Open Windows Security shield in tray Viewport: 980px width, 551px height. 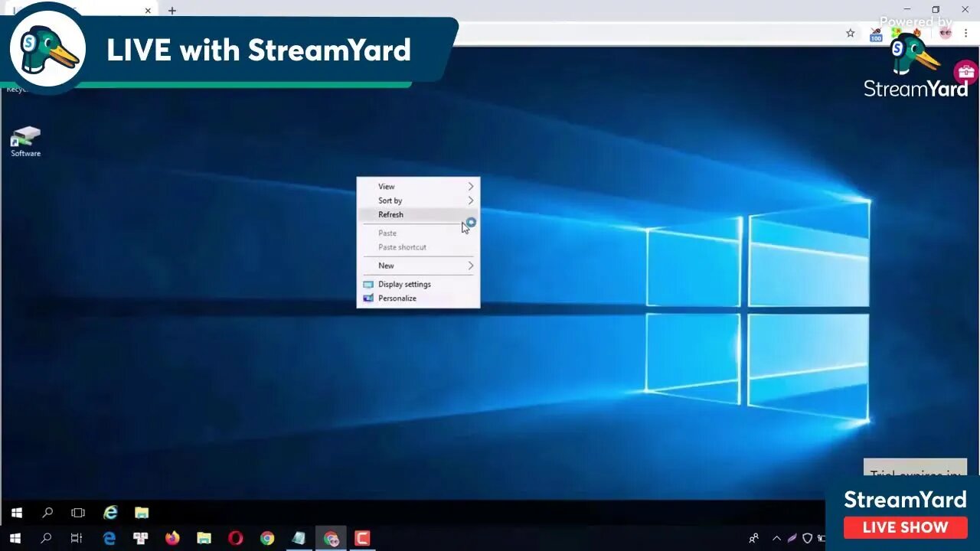click(x=807, y=538)
